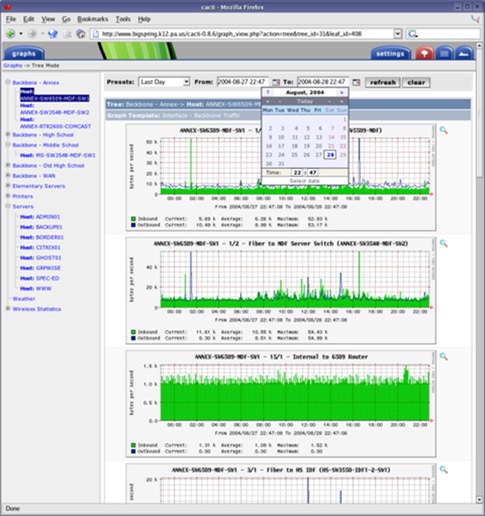Zoom the 3/1 Fiber to HS IDF graph
This screenshot has width=485, height=516.
(443, 470)
